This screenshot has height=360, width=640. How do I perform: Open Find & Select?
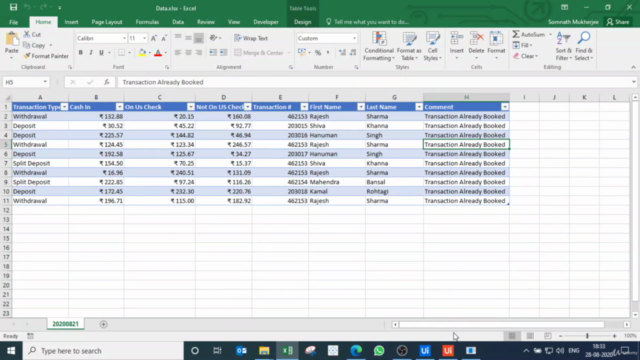[x=584, y=46]
